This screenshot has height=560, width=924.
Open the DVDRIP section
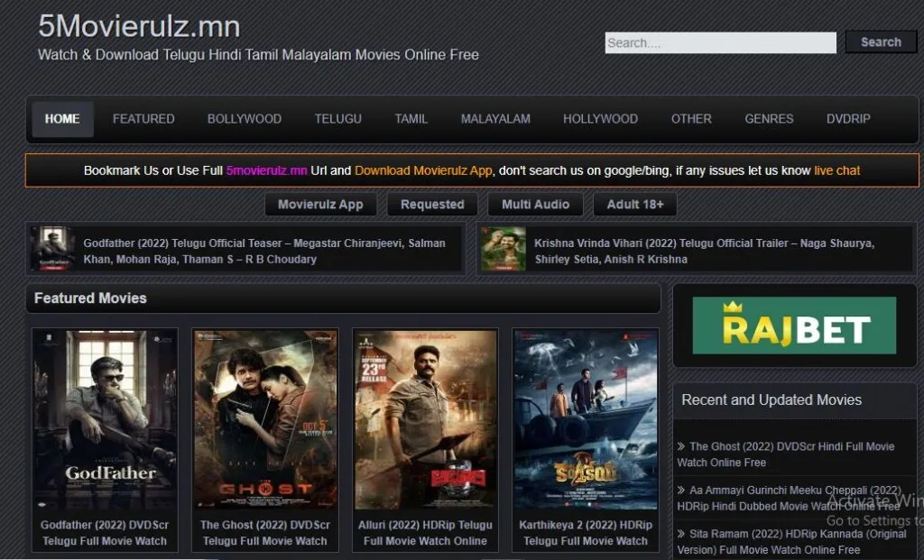[846, 118]
